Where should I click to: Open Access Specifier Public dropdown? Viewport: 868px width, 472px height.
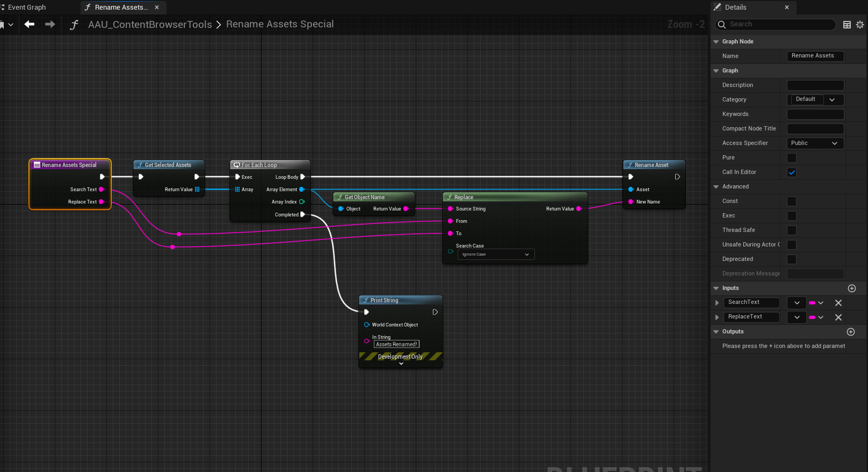coord(815,143)
